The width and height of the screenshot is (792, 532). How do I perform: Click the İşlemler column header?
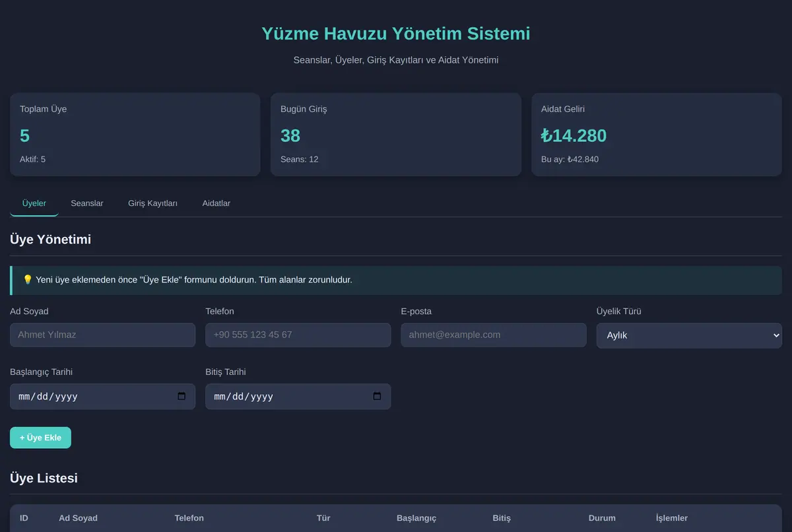[x=672, y=518]
